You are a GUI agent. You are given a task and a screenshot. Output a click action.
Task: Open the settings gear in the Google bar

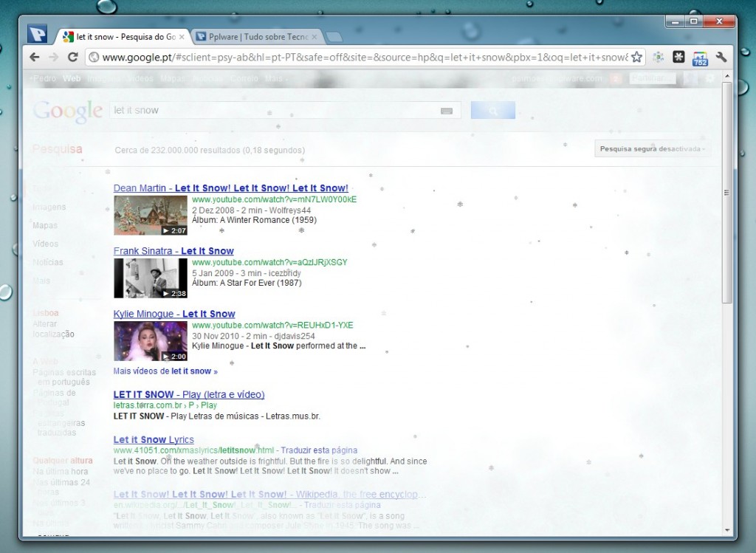pos(709,78)
